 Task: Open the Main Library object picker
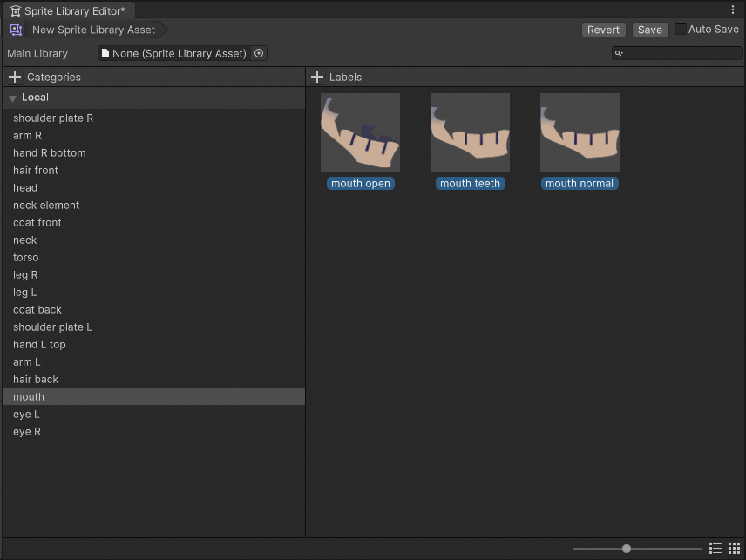[259, 53]
